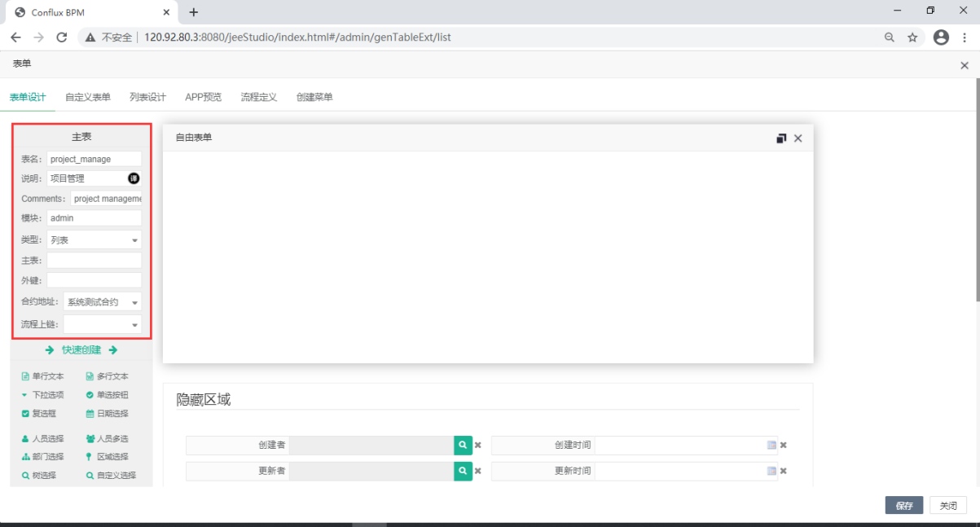
Task: Switch to the 自定义表单 tab
Action: click(88, 97)
